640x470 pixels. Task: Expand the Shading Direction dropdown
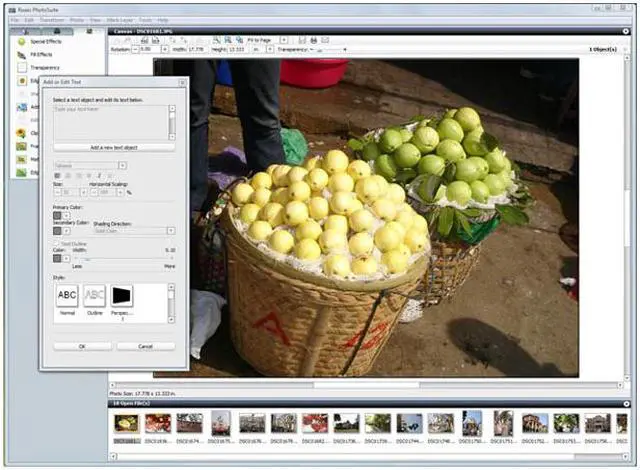coord(134,230)
